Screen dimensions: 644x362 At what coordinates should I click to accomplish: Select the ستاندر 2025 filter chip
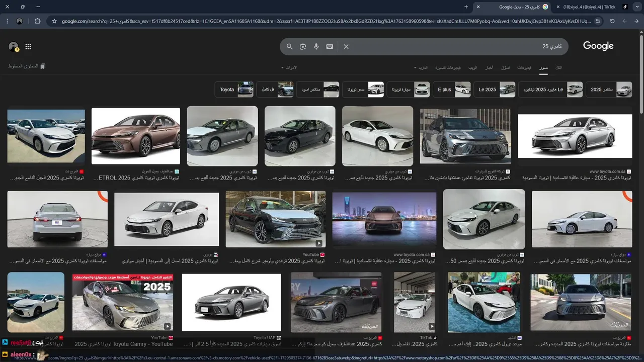point(609,89)
